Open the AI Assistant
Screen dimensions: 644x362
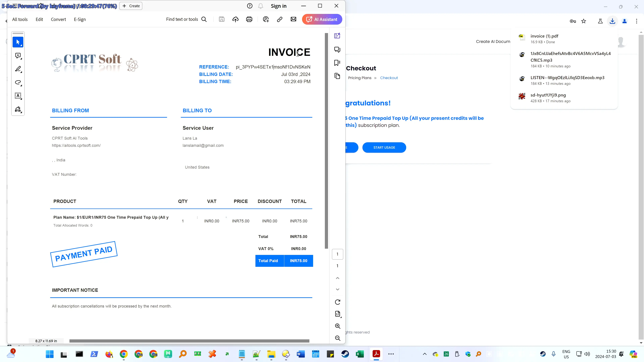coord(322,19)
